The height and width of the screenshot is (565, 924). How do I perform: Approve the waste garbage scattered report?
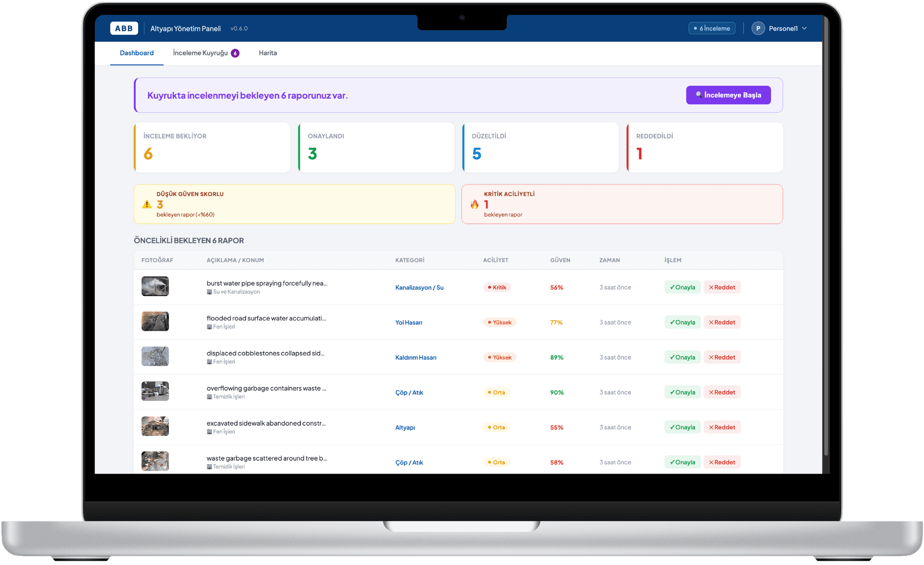(x=682, y=462)
